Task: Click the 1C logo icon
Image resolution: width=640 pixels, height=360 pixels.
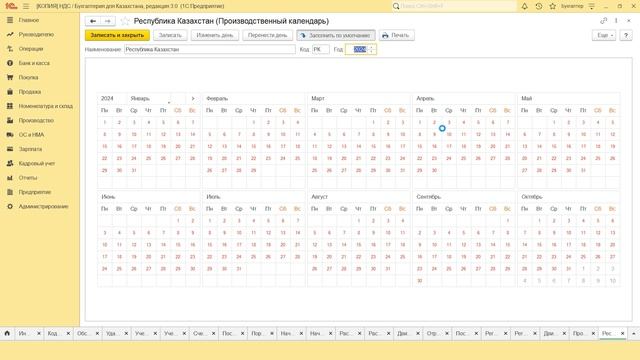Action: click(x=11, y=6)
